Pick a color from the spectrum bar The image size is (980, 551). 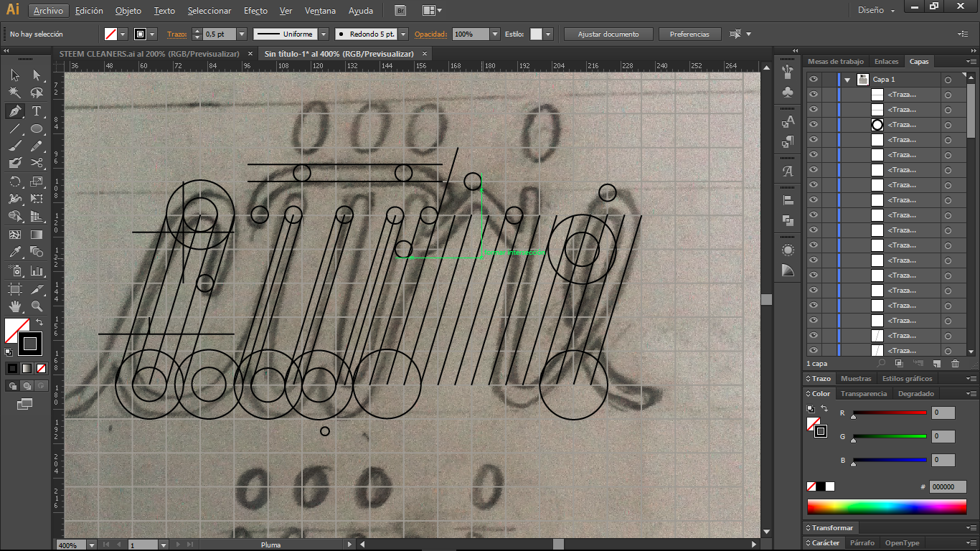887,507
